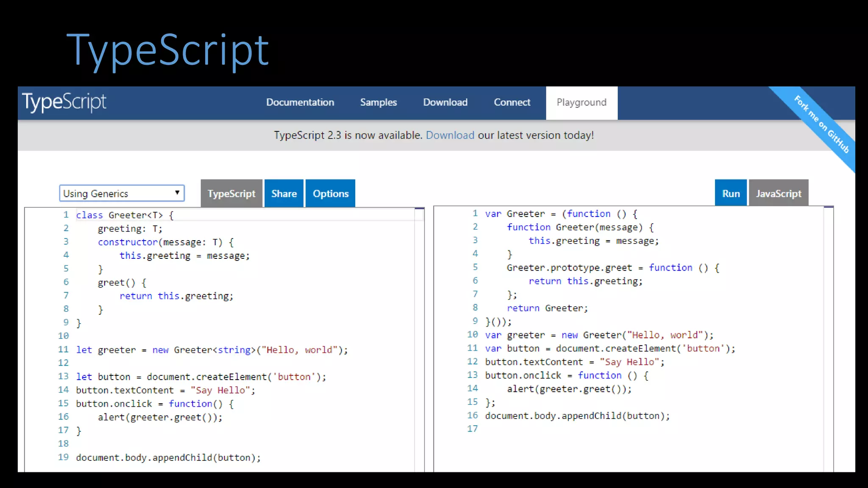This screenshot has height=488, width=868.
Task: Click line 1 'class Greeter<T> {' in editor
Action: tap(125, 215)
